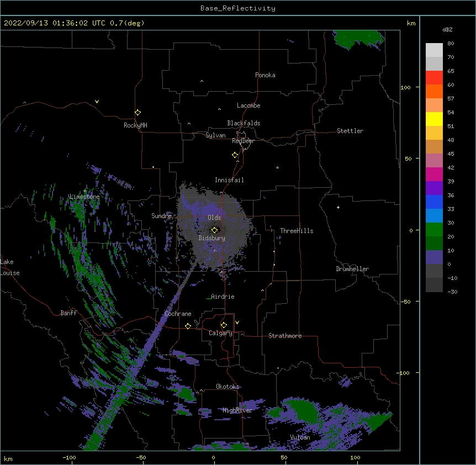Click the Ponoka city label
This screenshot has width=476, height=465.
[x=265, y=75]
